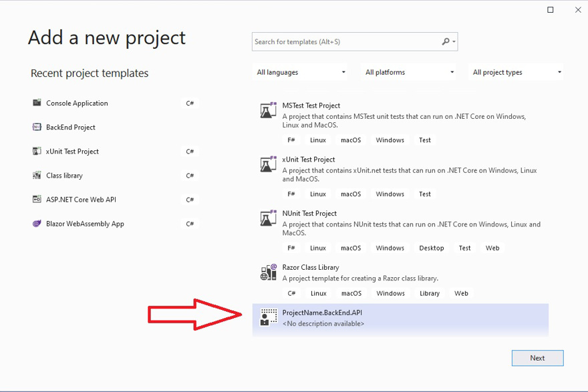Screen dimensions: 588x392
Task: Click the C# tag beside Class library
Action: (190, 176)
